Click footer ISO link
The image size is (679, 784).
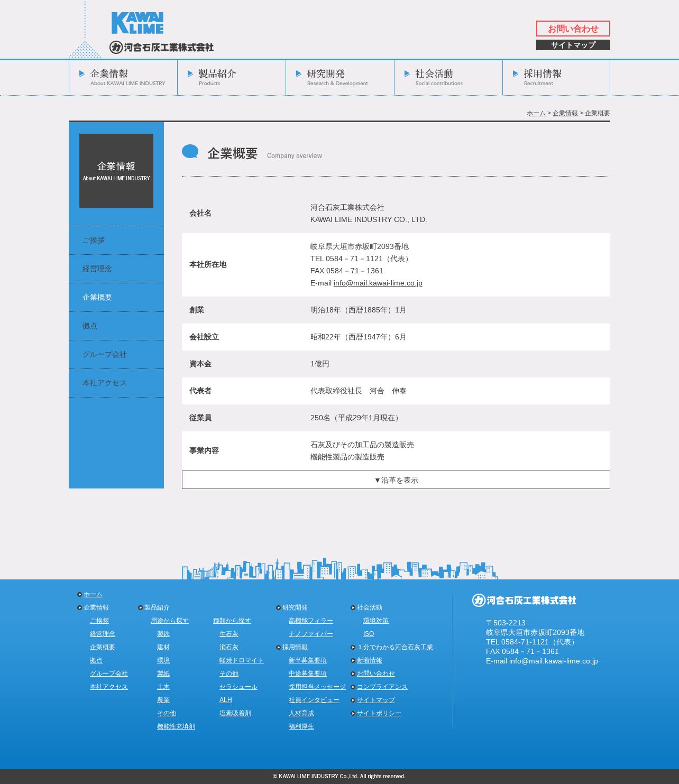[x=369, y=634]
